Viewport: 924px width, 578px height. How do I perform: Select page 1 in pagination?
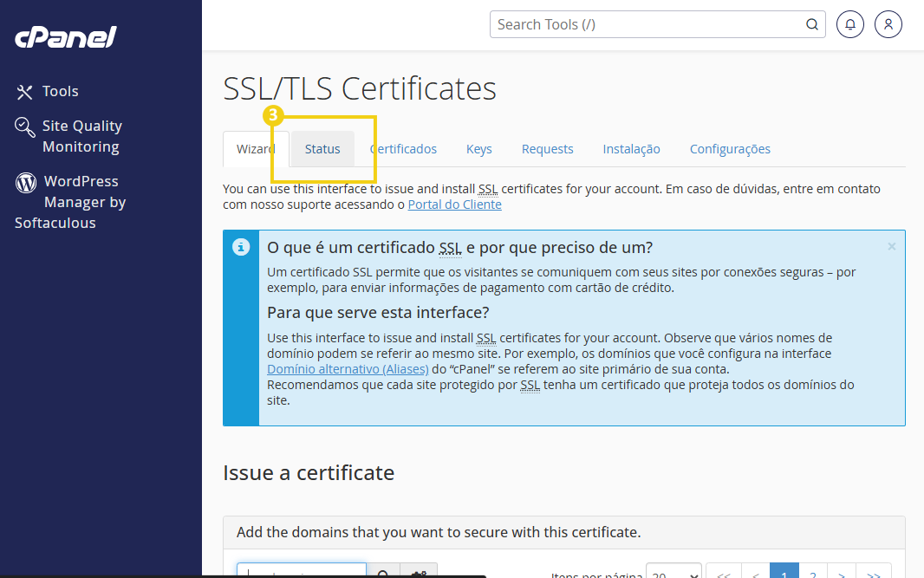tap(784, 572)
